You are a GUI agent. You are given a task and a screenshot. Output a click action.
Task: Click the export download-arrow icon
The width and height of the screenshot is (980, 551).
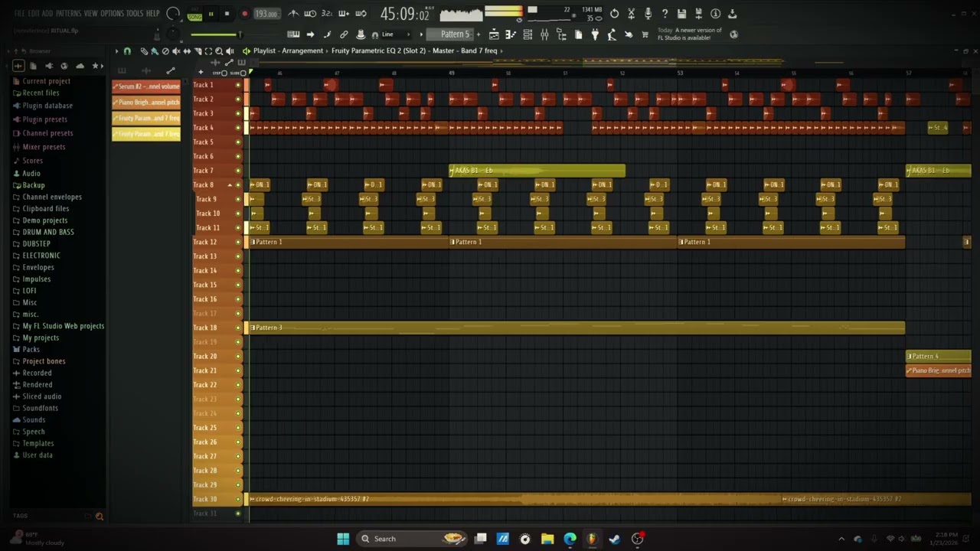732,14
